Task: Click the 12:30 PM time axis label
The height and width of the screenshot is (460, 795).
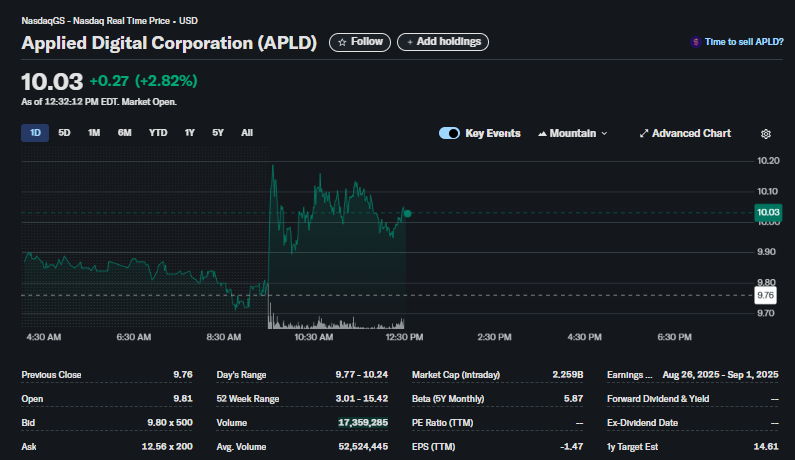Action: point(404,337)
